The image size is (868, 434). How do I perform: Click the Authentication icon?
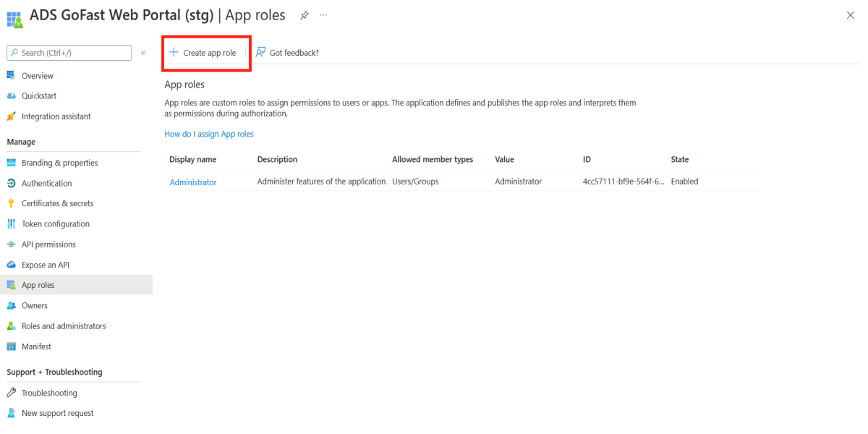11,183
